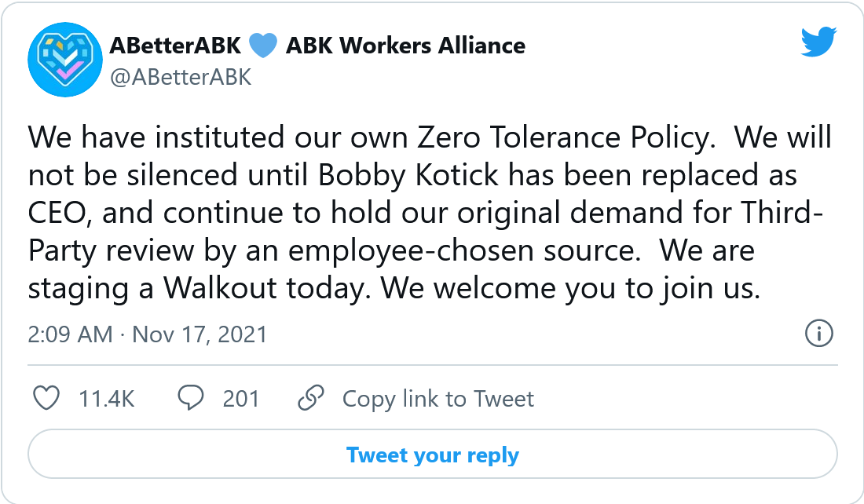864x504 pixels.
Task: Open the @ABetterABK handle link
Action: 180,78
